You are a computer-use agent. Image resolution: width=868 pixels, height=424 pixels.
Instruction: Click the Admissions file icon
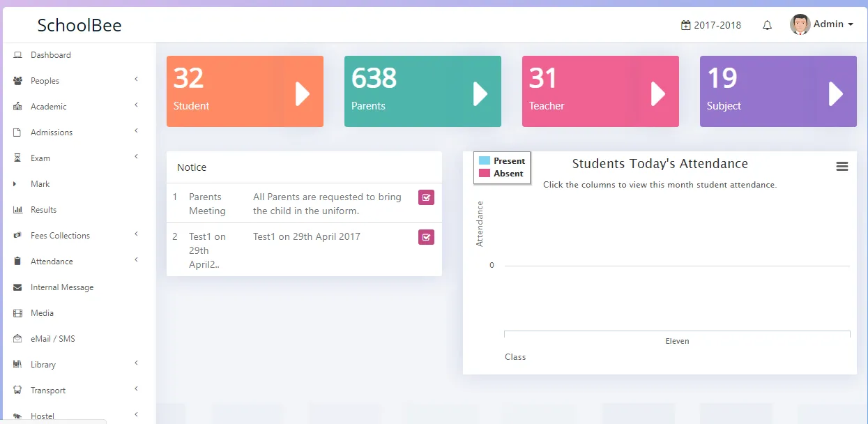[17, 132]
